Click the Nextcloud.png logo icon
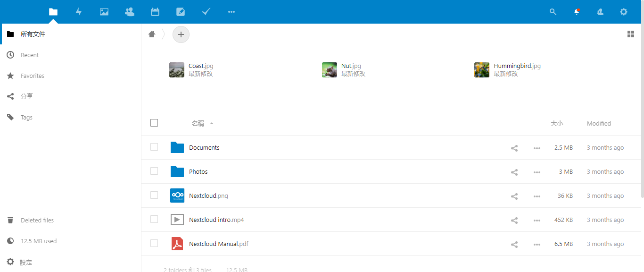The image size is (644, 272). pos(177,195)
